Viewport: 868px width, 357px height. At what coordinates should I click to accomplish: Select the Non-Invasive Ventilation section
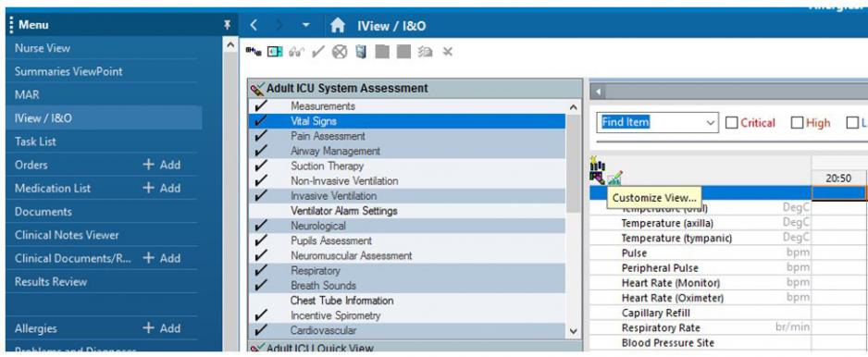407,180
